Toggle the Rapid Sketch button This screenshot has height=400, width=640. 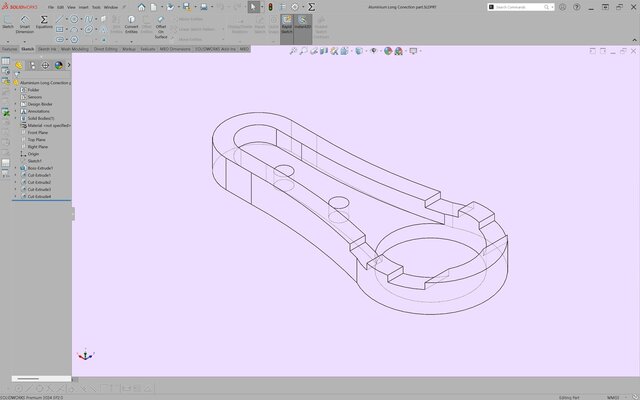coord(287,24)
